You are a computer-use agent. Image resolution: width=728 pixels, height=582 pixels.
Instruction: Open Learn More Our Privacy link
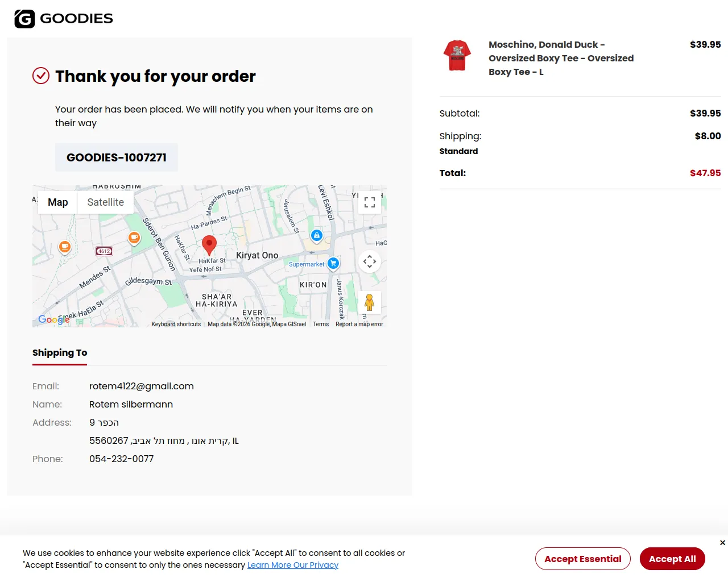click(293, 565)
